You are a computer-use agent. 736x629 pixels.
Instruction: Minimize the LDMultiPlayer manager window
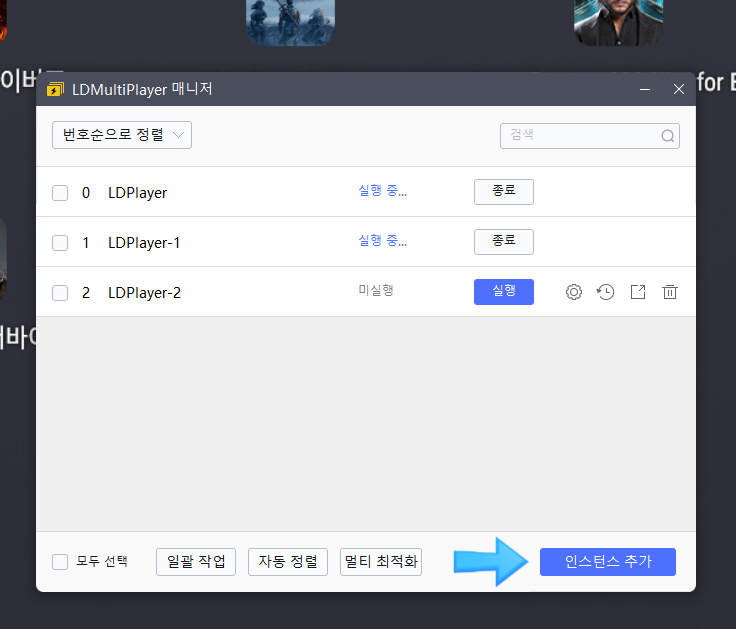pyautogui.click(x=645, y=89)
